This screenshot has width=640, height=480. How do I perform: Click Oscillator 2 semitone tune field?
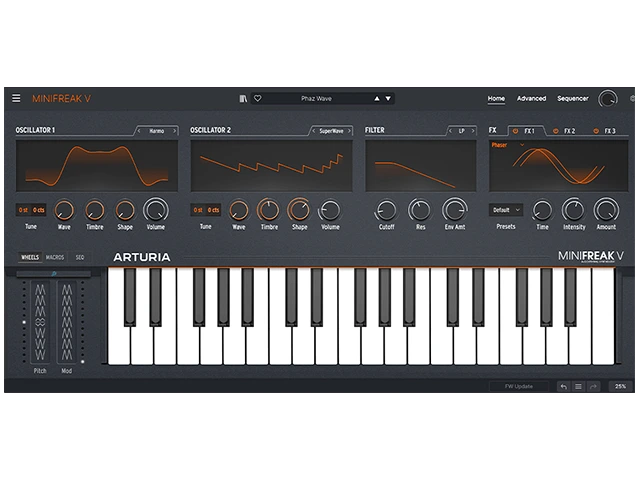click(198, 210)
